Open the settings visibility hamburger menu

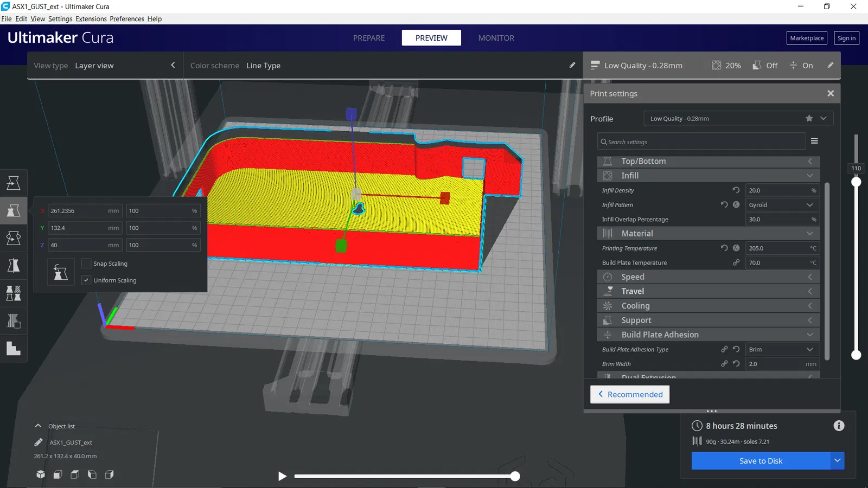[814, 141]
